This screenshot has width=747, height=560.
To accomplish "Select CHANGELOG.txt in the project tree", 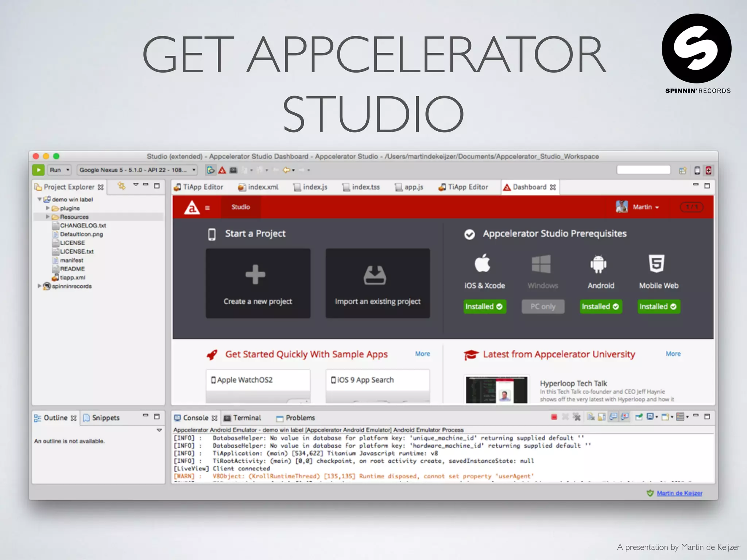I will (x=79, y=225).
